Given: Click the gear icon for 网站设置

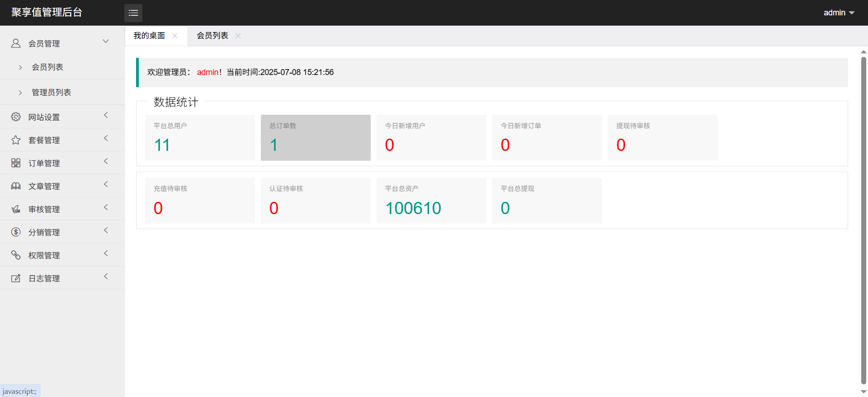Looking at the screenshot, I should [16, 117].
